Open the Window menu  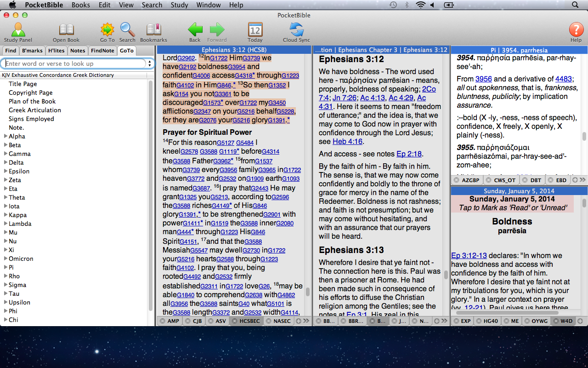(209, 5)
